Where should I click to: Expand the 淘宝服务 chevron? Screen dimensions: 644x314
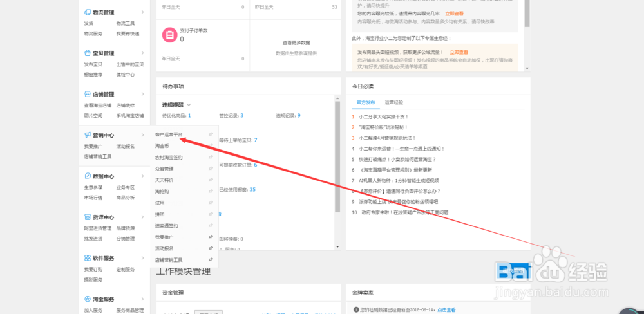pyautogui.click(x=143, y=299)
